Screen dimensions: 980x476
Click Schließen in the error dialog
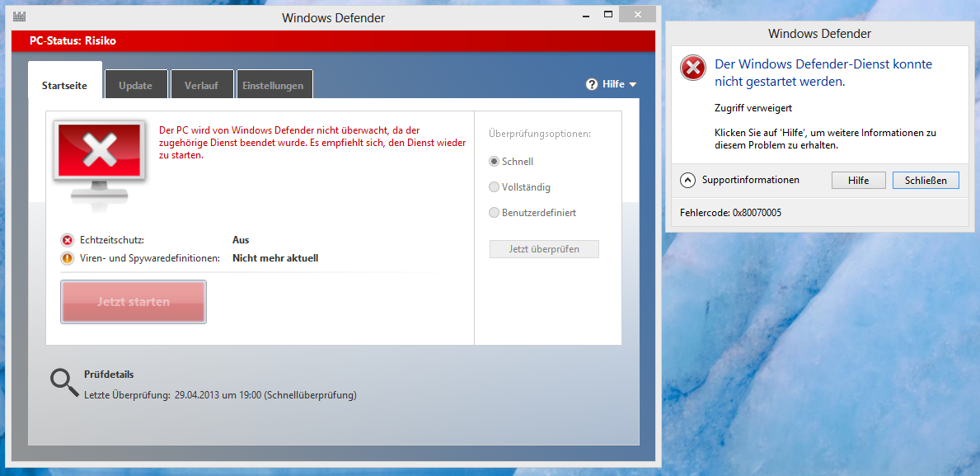point(926,180)
